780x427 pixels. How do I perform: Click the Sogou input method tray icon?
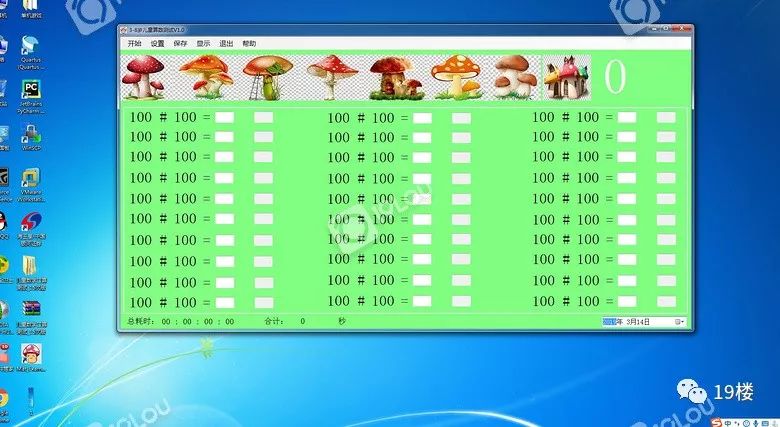716,423
